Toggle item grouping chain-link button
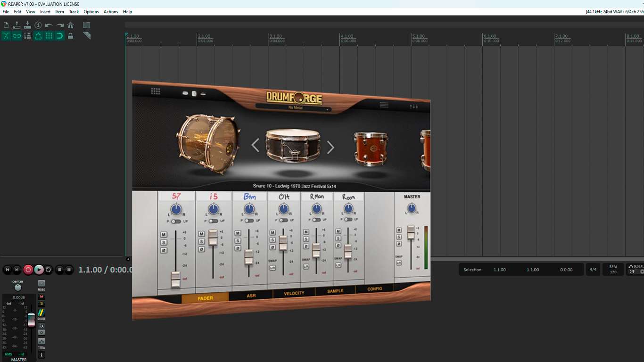 pos(17,36)
